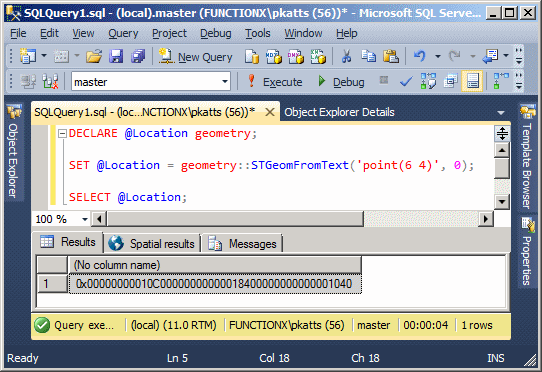Viewport: 542px width, 372px height.
Task: Open the active documents list dropdown
Action: [501, 113]
